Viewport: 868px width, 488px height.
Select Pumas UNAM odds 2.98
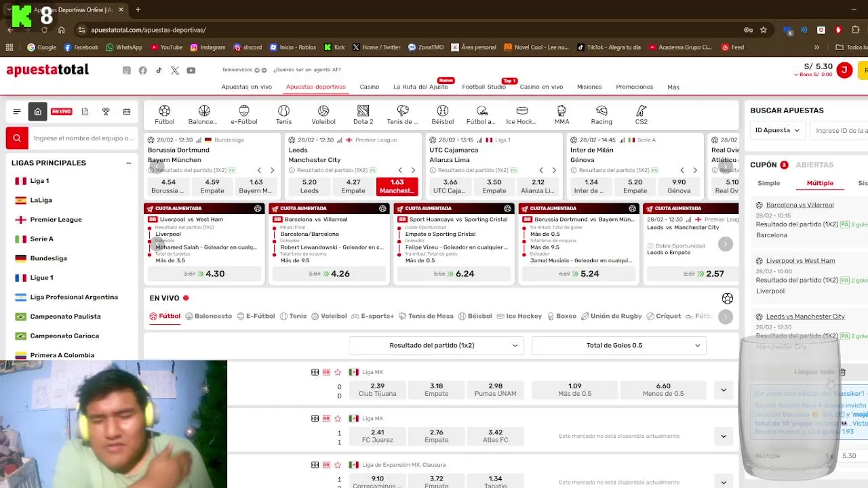pyautogui.click(x=495, y=390)
